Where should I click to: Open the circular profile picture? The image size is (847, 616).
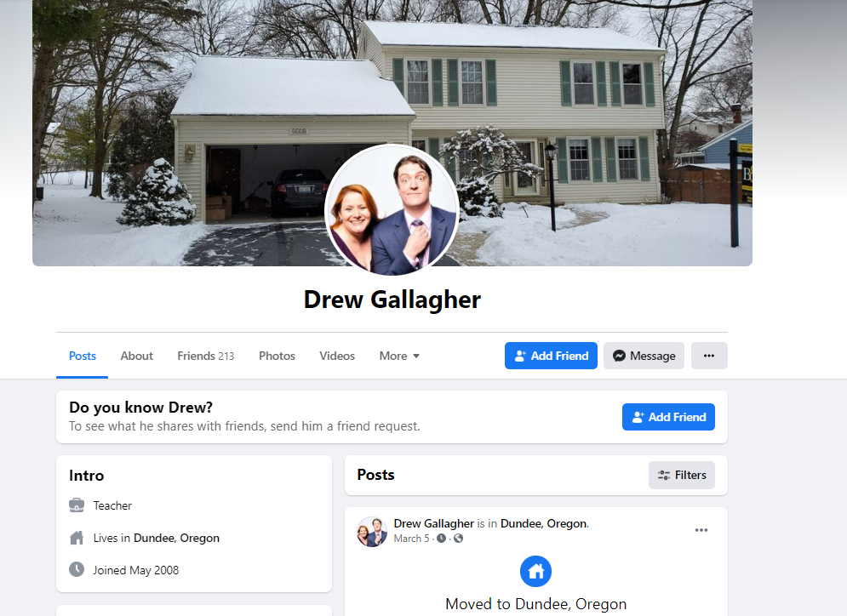pyautogui.click(x=392, y=209)
